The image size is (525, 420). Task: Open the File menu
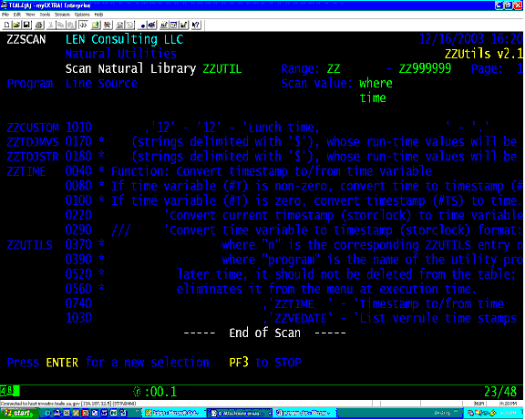click(x=5, y=15)
